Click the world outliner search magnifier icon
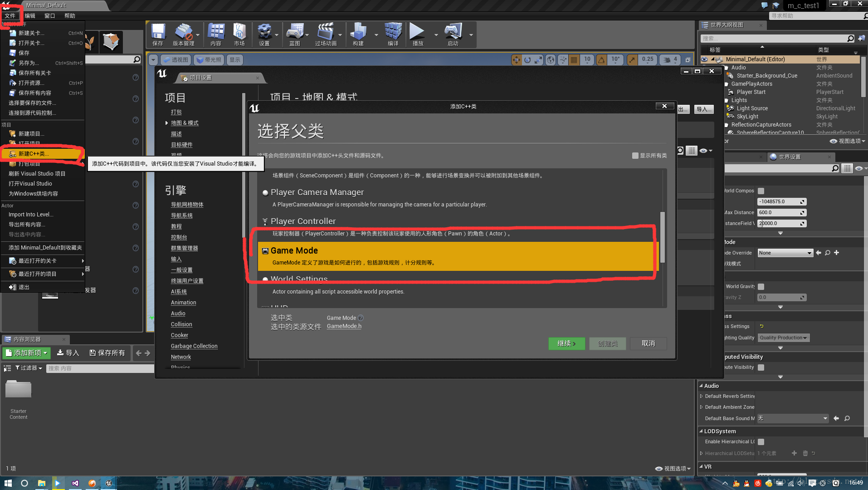Image resolution: width=868 pixels, height=490 pixels. click(851, 39)
